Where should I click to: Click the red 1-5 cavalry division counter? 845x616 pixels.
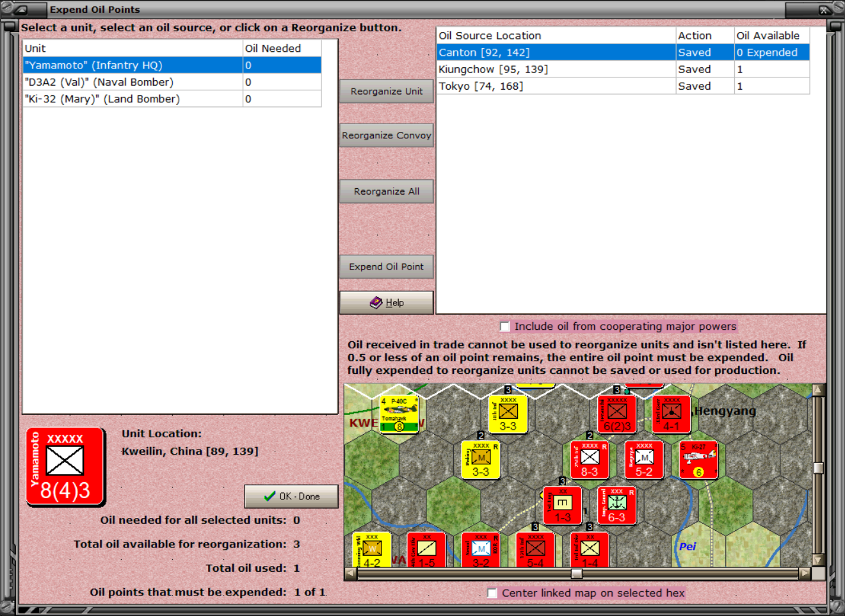click(426, 550)
